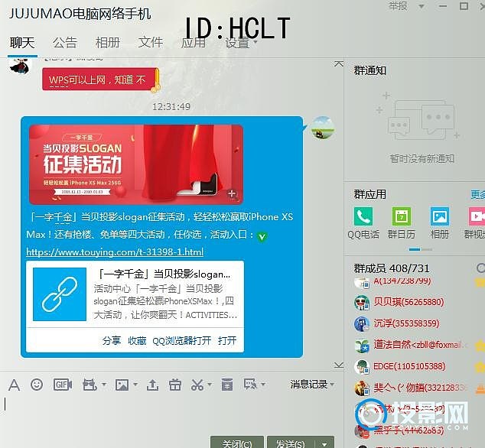
Task: Click the multi-function assistant toolbar icon
Action: tap(90, 385)
